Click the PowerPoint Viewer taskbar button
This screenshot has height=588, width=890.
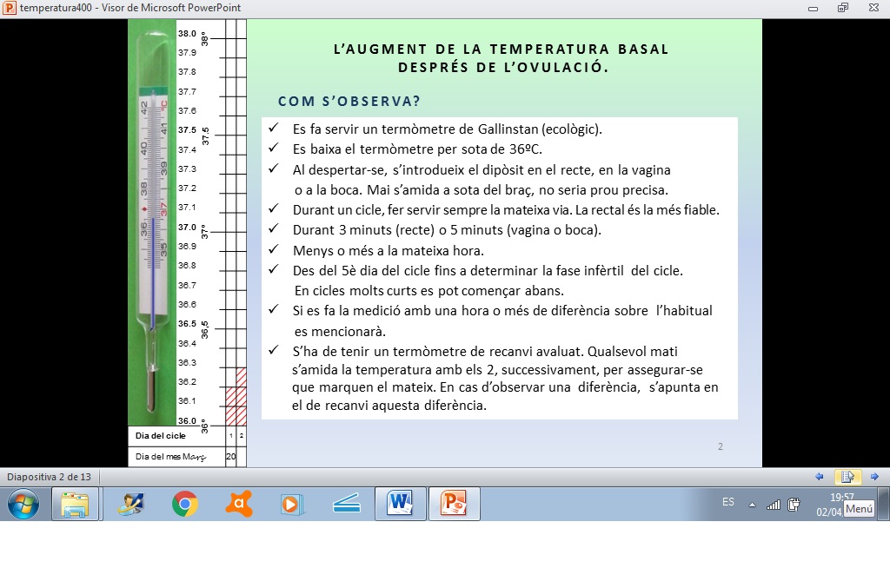point(454,504)
